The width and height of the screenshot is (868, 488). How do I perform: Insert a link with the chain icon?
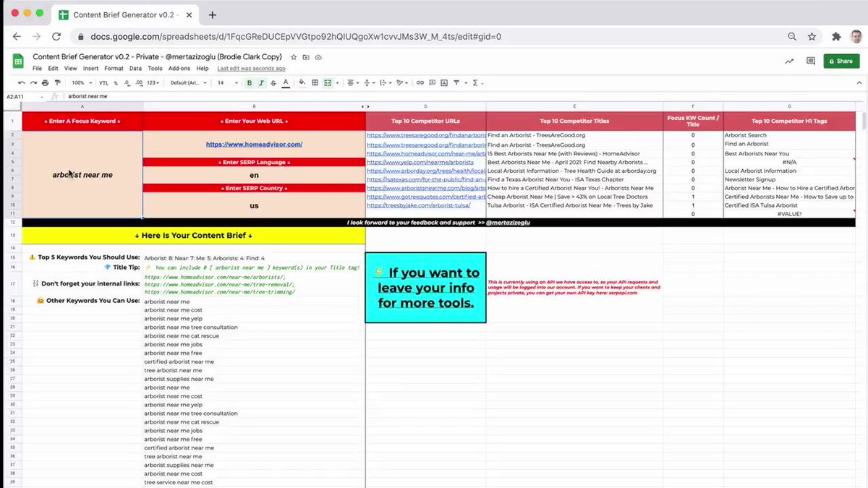point(420,83)
